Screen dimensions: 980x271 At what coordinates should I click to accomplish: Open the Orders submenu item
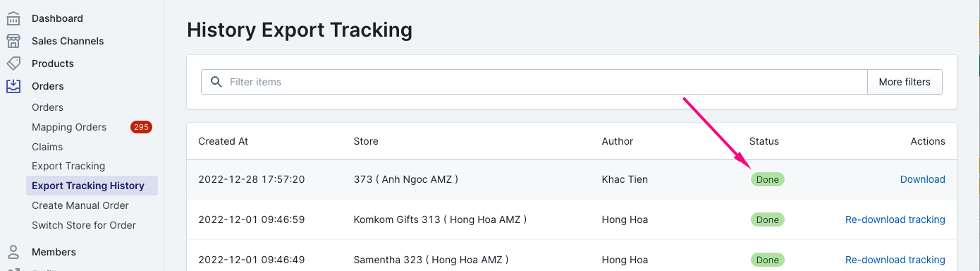click(47, 107)
